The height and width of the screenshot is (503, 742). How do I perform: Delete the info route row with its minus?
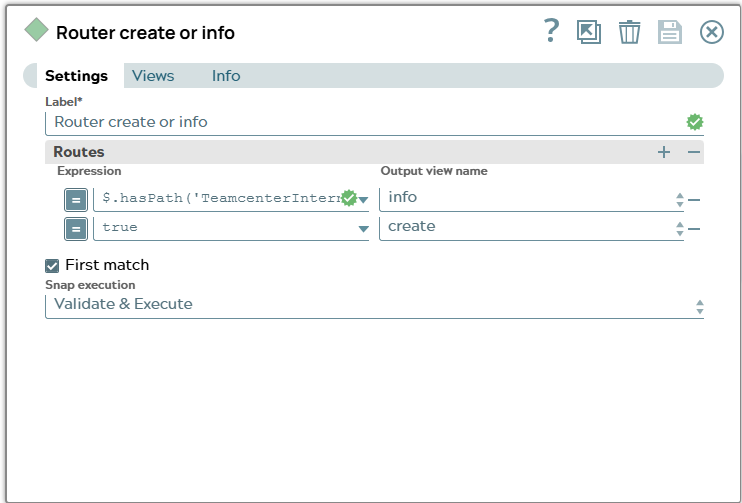click(694, 200)
